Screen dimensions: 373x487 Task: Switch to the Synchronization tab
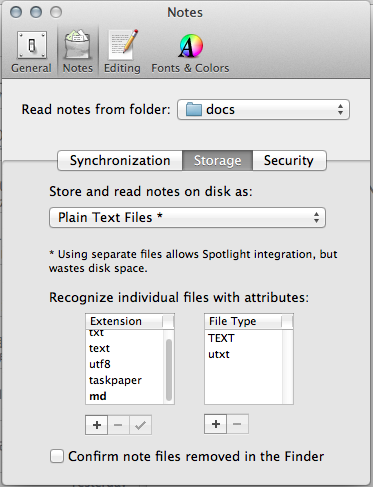[x=120, y=161]
